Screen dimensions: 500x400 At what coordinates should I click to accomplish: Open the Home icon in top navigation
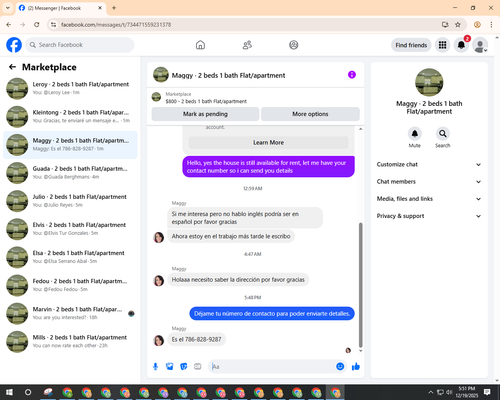200,45
